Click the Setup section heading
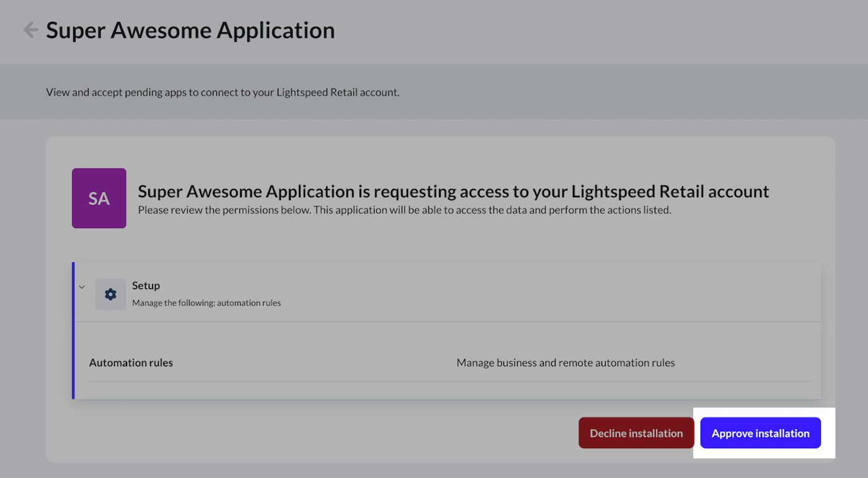The height and width of the screenshot is (478, 868). pos(146,285)
